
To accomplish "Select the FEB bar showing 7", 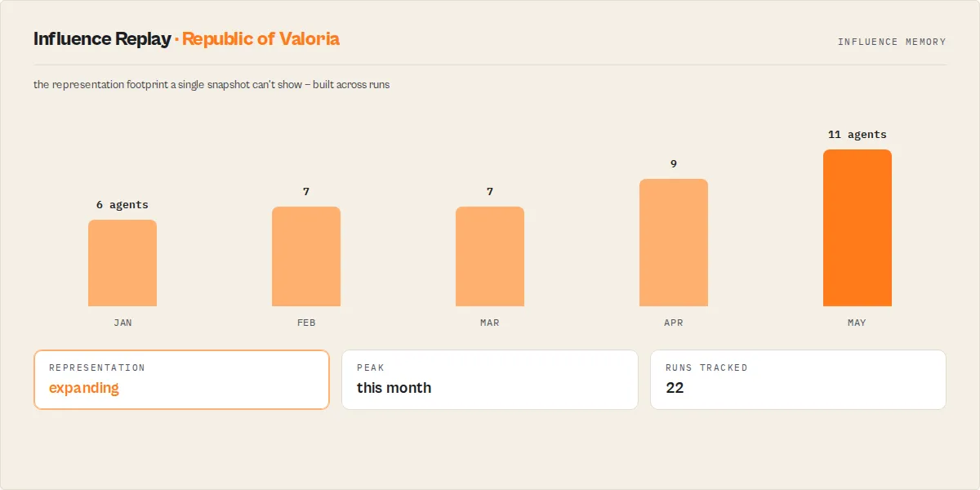I will coord(306,256).
